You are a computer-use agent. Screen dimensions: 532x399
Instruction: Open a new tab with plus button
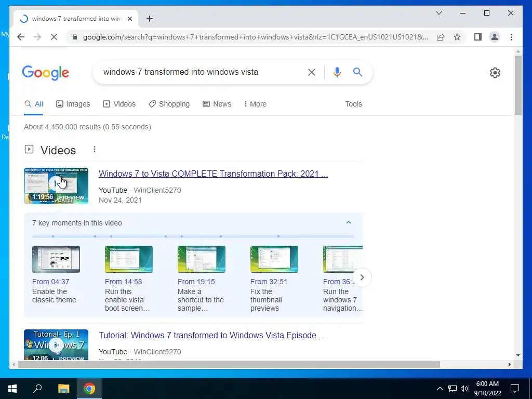(x=150, y=19)
